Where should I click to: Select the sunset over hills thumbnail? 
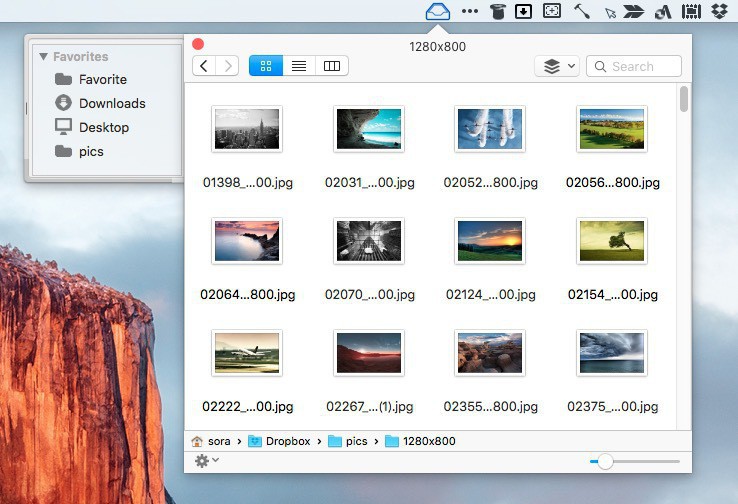point(490,241)
